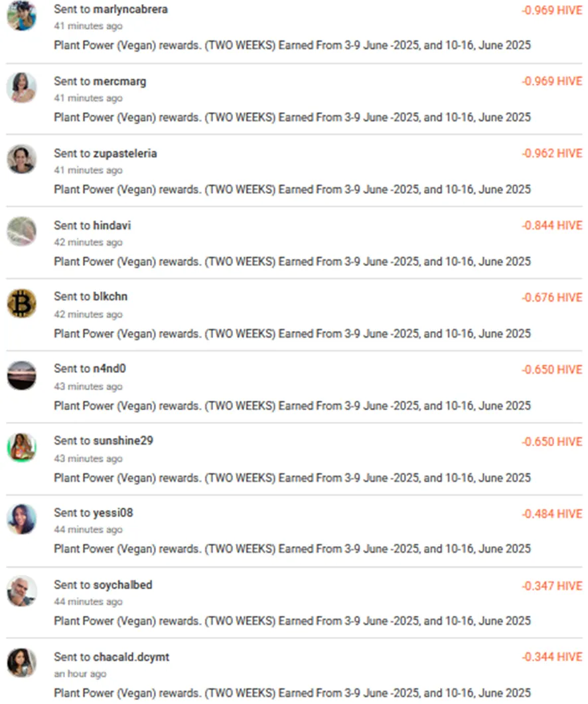Image resolution: width=588 pixels, height=704 pixels.
Task: Open the sunshine29 username link
Action: point(123,441)
